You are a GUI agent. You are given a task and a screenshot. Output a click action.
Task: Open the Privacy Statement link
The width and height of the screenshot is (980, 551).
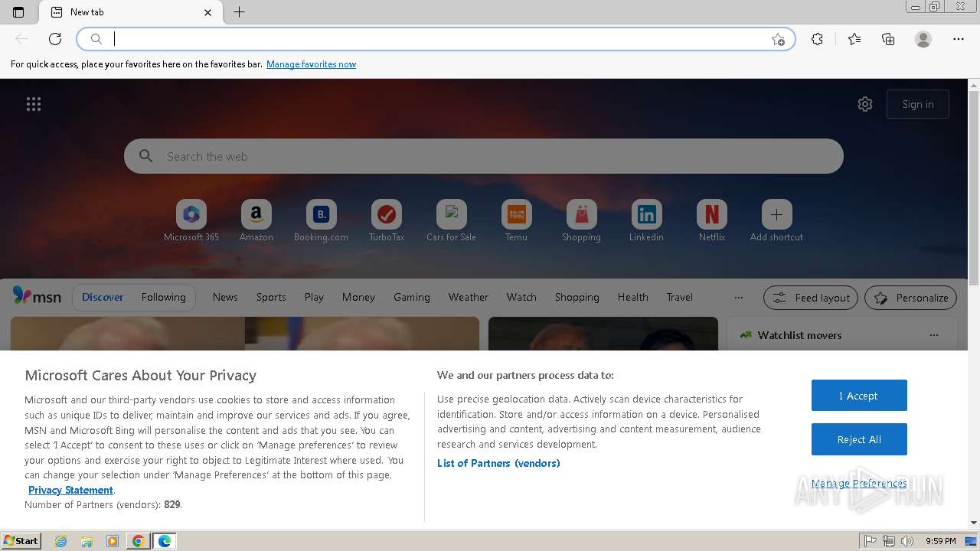[x=70, y=490]
